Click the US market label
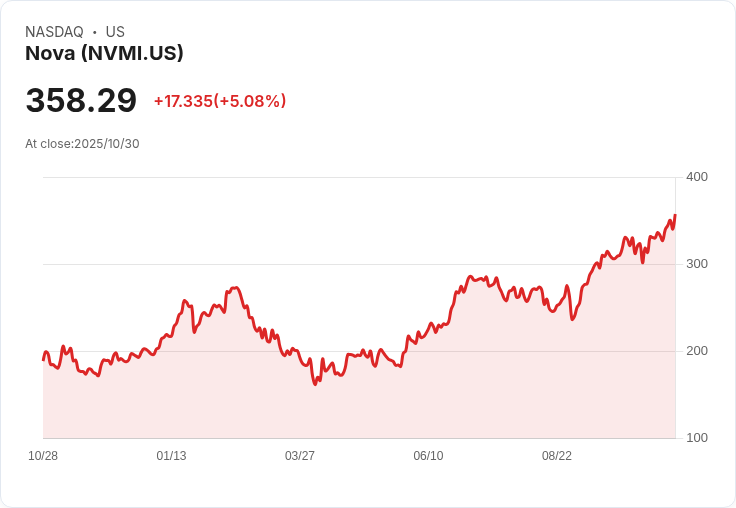 pyautogui.click(x=115, y=32)
